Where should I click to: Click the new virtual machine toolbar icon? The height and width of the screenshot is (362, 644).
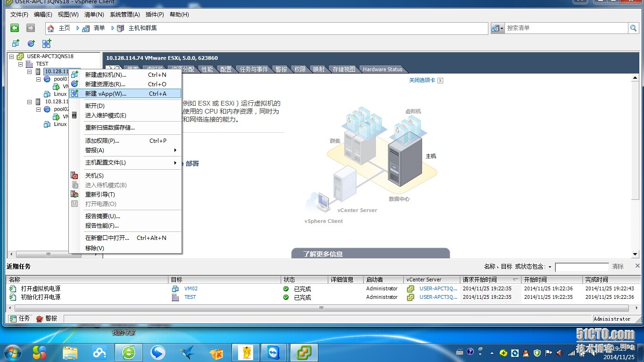click(16, 43)
